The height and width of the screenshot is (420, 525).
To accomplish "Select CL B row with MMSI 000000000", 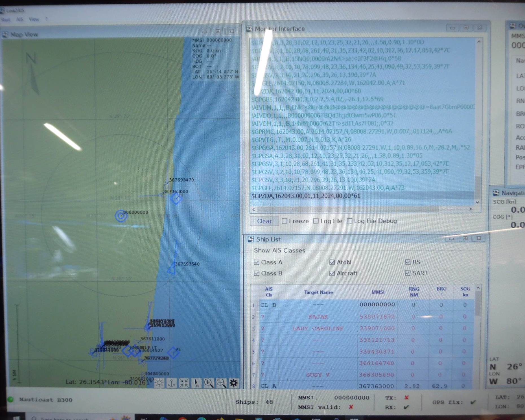I will 363,305.
